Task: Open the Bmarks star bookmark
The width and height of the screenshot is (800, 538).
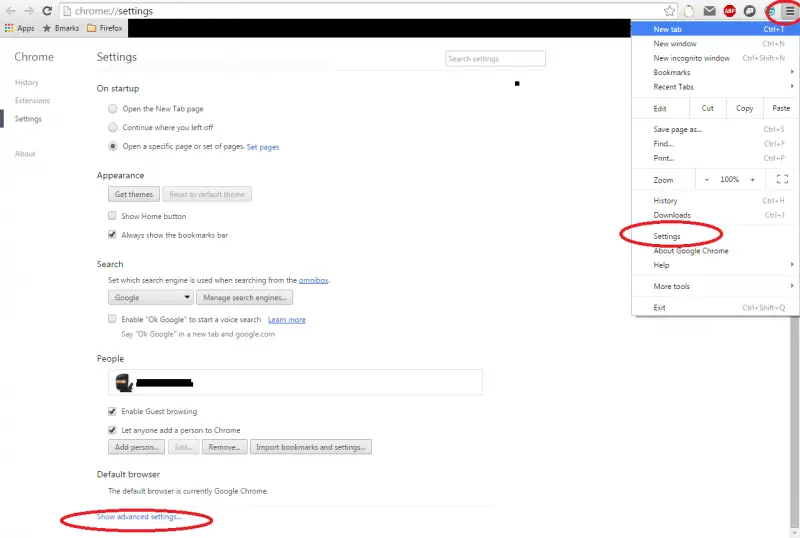Action: point(61,28)
